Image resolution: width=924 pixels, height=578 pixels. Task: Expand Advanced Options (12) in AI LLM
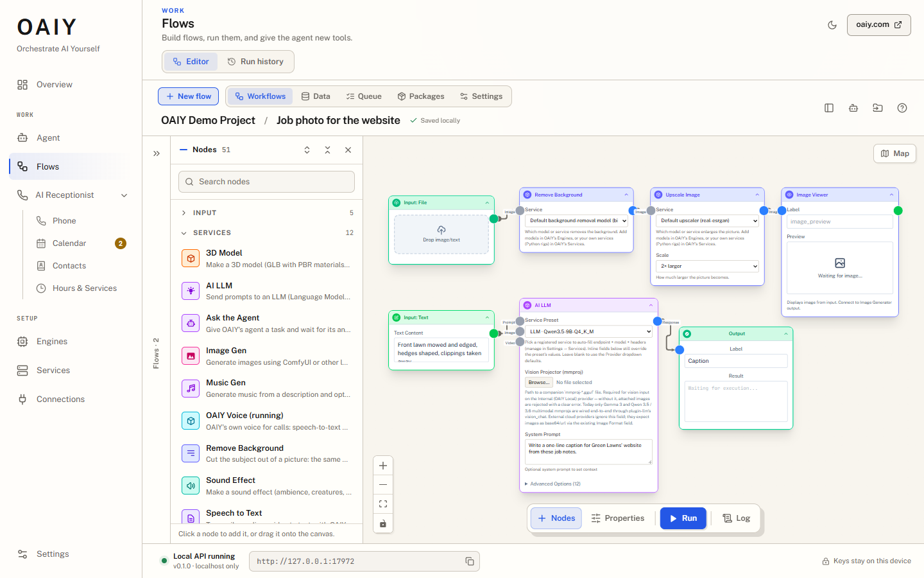pyautogui.click(x=553, y=484)
